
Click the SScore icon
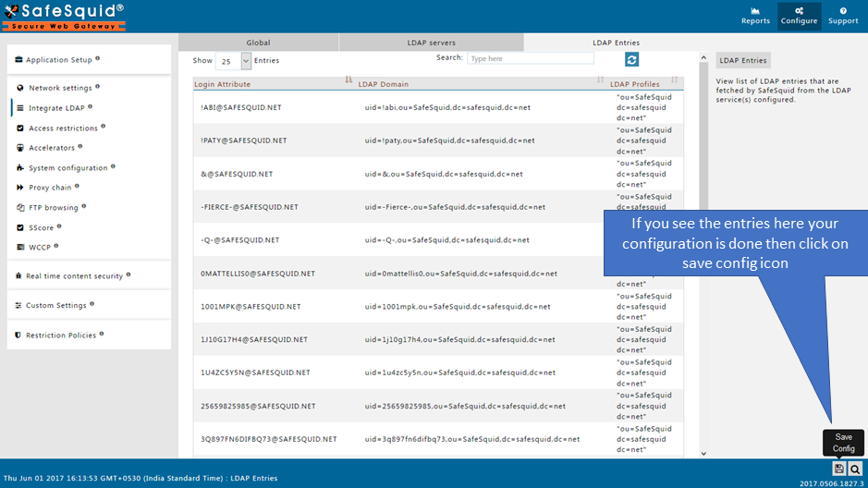point(20,227)
